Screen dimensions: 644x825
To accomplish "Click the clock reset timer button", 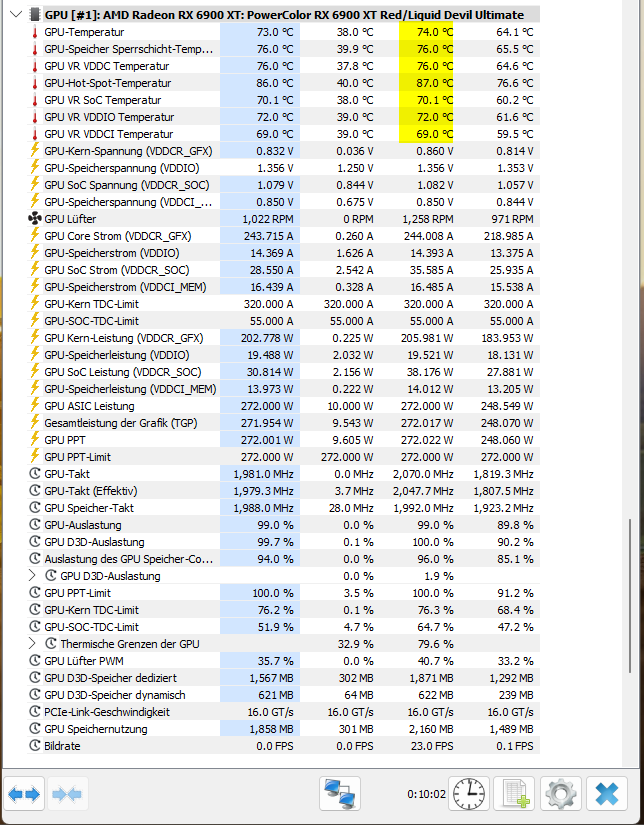I will [469, 793].
